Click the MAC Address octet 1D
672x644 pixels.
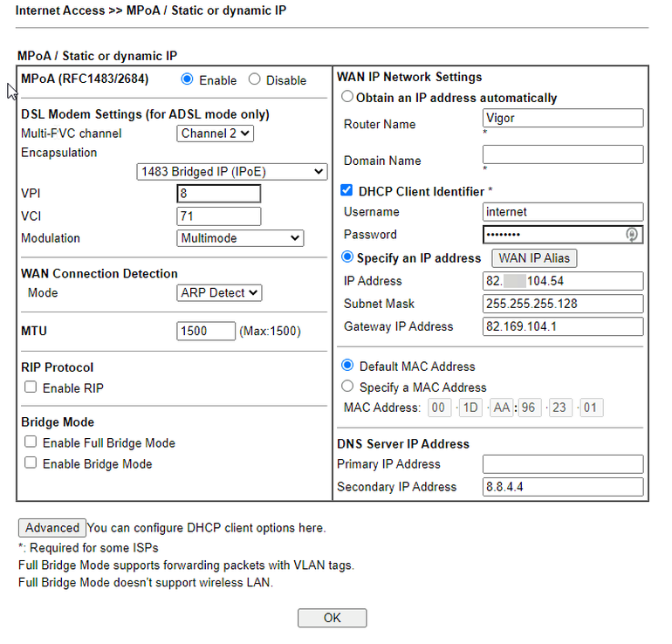[470, 408]
